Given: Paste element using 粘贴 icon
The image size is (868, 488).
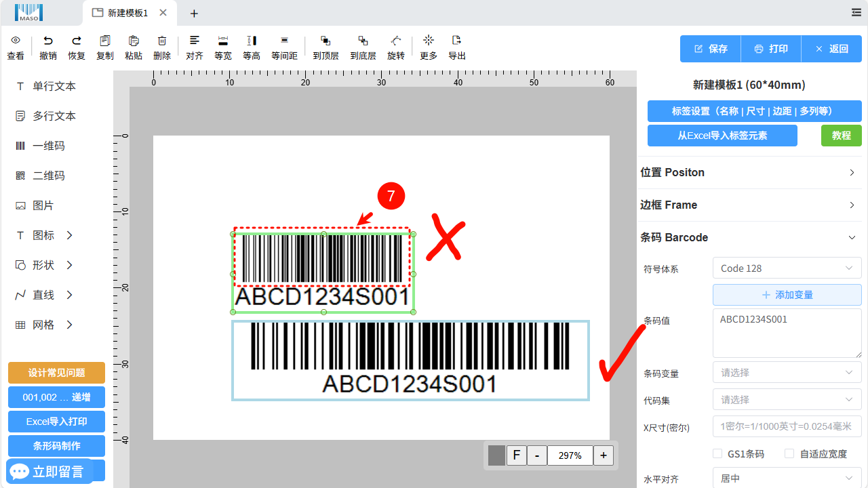Looking at the screenshot, I should click(x=134, y=41).
